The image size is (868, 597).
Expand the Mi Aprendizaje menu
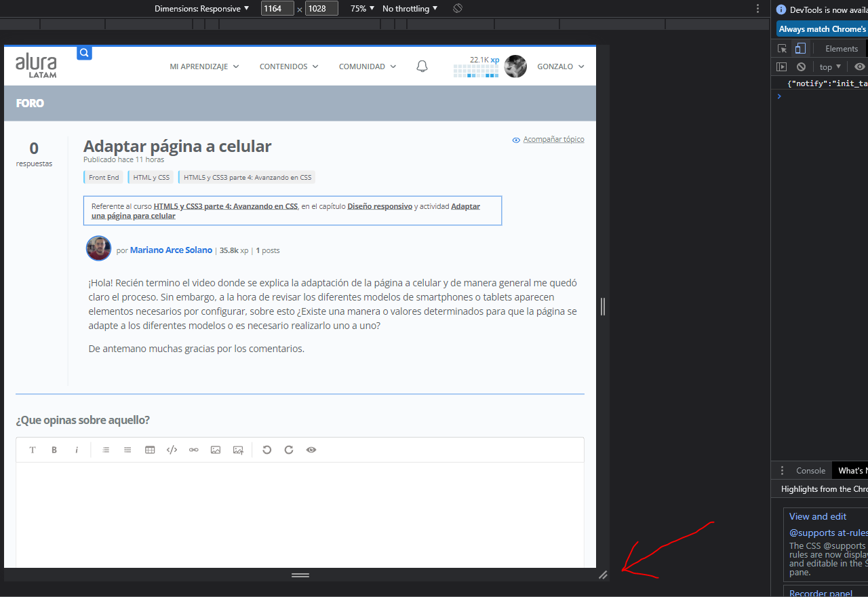pos(204,66)
